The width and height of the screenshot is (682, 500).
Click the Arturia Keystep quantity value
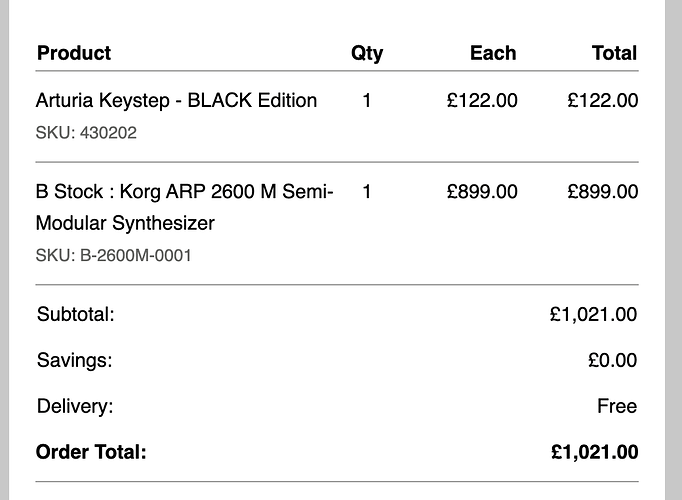click(x=367, y=100)
